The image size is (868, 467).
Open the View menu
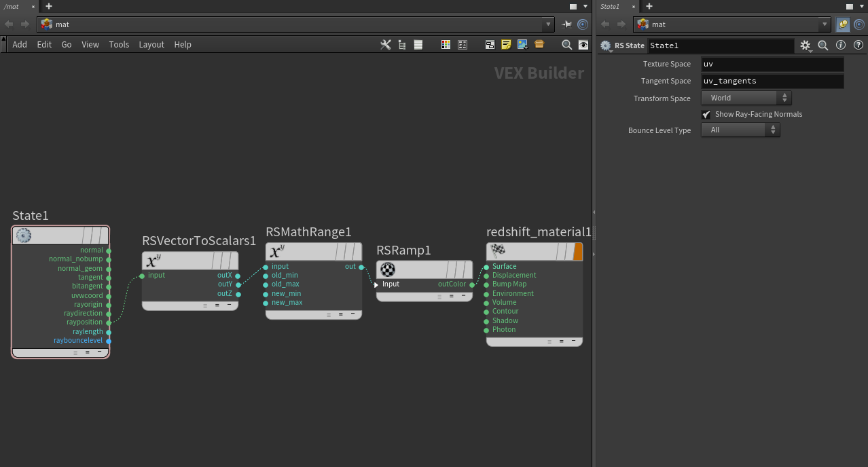click(x=90, y=44)
